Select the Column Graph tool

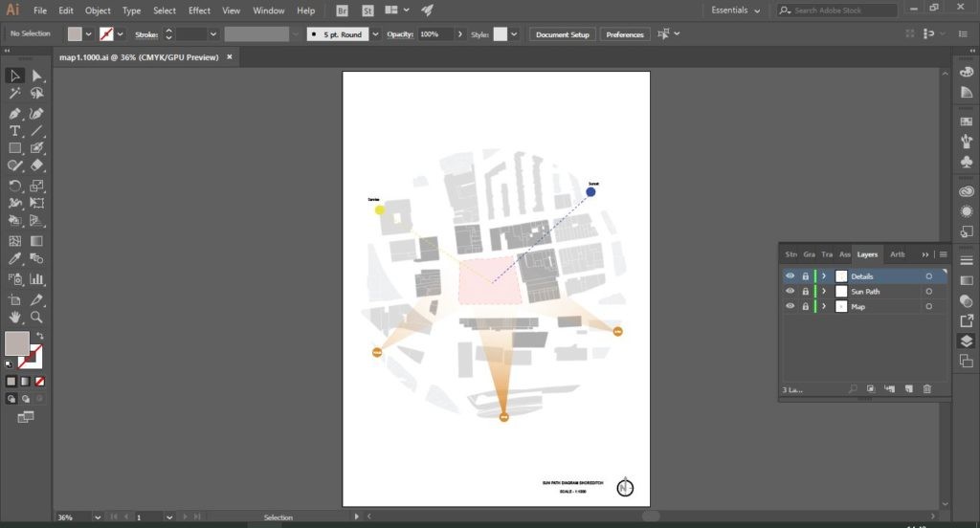point(37,278)
